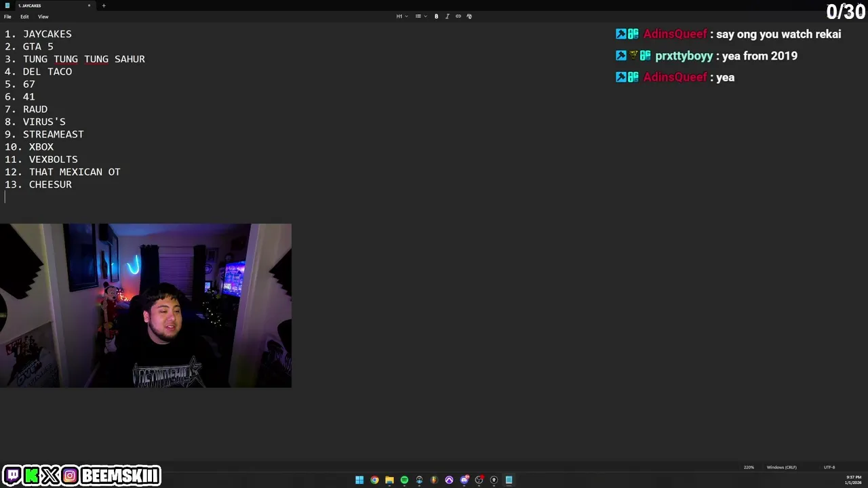Click the line '11. VEXBOLTS'
Screen dimensions: 868x488
tap(41, 159)
